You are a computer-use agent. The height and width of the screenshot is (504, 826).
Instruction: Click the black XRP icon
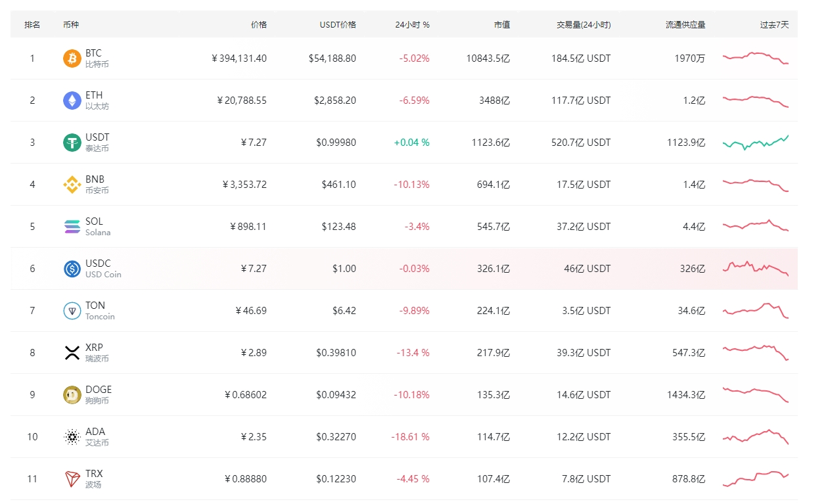[x=72, y=353]
